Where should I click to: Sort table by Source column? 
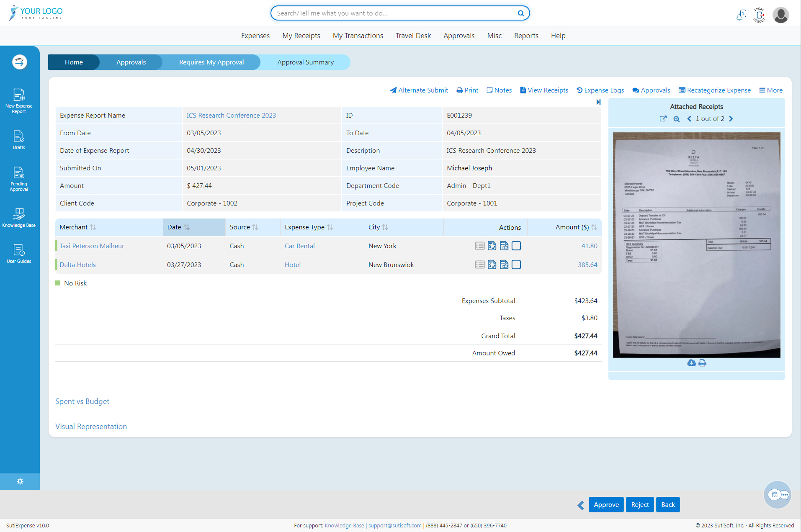pos(255,227)
